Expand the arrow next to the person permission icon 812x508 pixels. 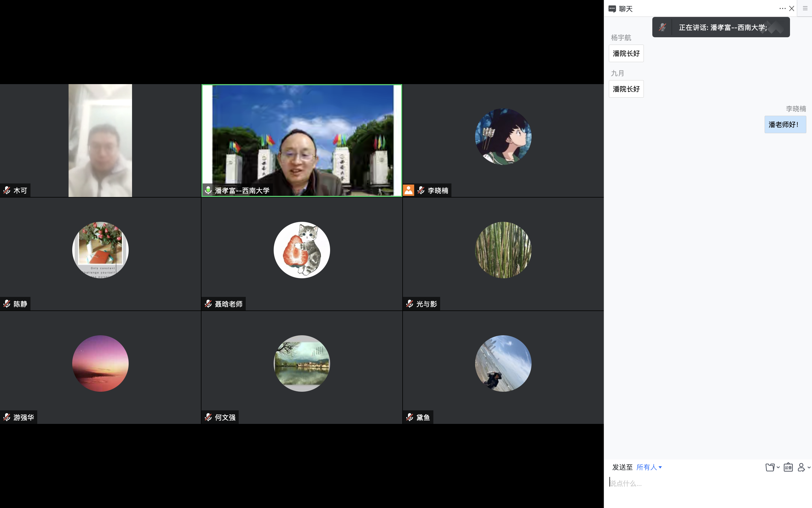[809, 467]
